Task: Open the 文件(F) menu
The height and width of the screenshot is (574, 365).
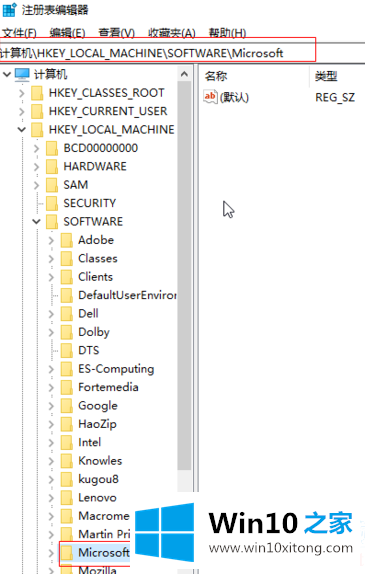Action: pyautogui.click(x=19, y=34)
